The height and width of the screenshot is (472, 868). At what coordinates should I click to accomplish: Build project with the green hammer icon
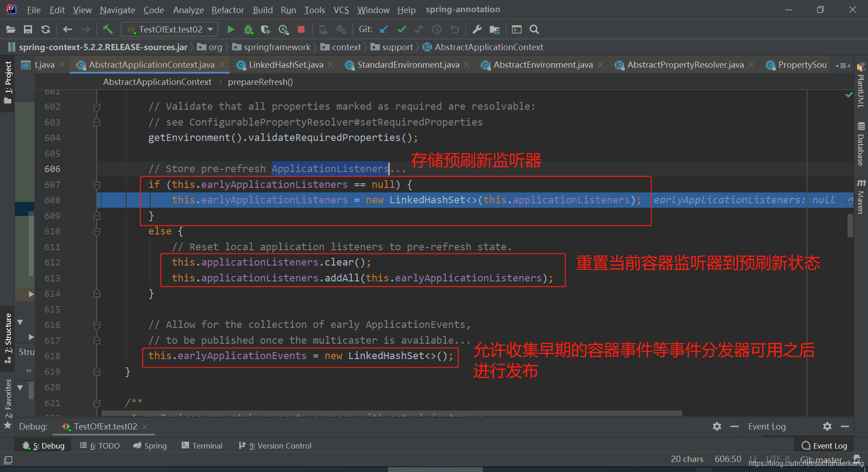tap(108, 29)
